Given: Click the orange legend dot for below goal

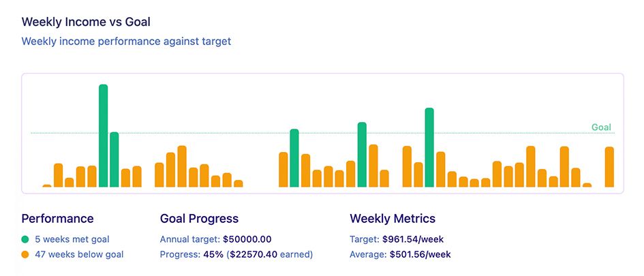Looking at the screenshot, I should pyautogui.click(x=25, y=254).
